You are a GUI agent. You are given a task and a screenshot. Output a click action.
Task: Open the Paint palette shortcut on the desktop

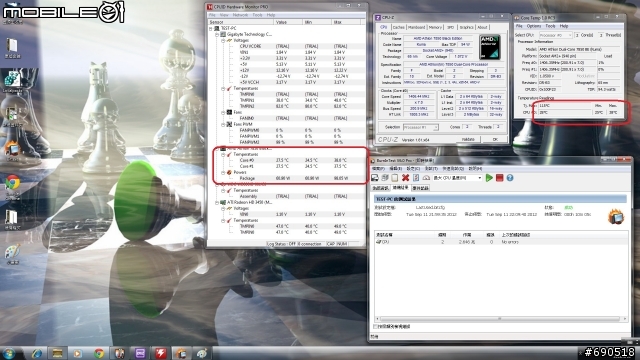tap(12, 252)
